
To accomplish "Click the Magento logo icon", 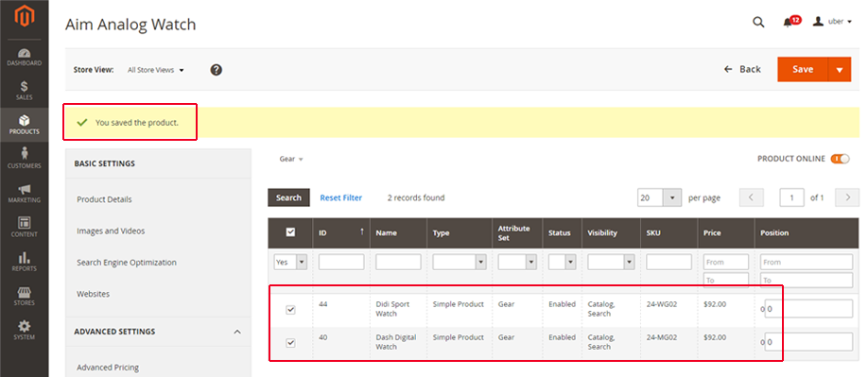I will 24,17.
